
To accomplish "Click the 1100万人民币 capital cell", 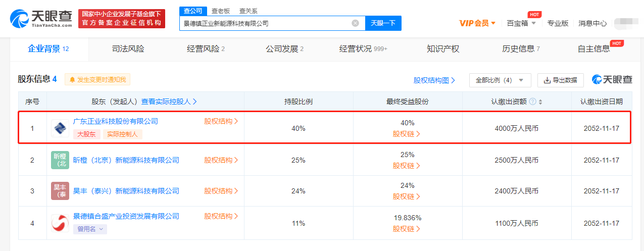I will (x=517, y=223).
